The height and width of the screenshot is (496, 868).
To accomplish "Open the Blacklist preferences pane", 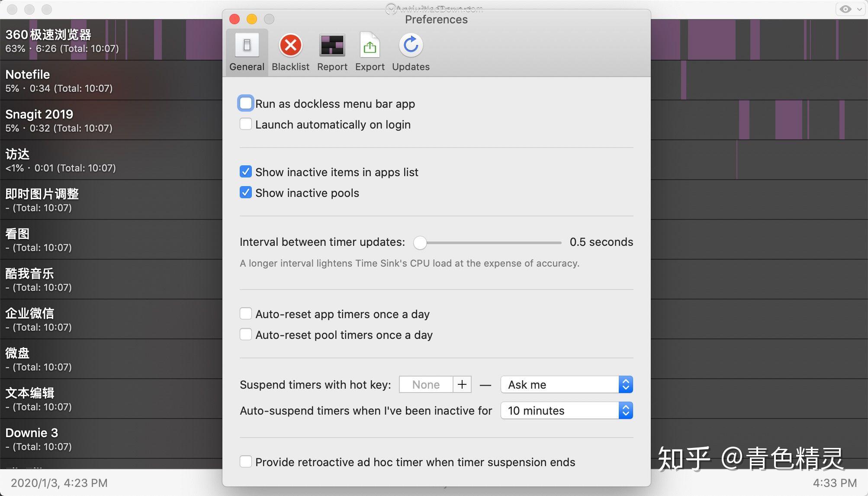I will click(290, 52).
